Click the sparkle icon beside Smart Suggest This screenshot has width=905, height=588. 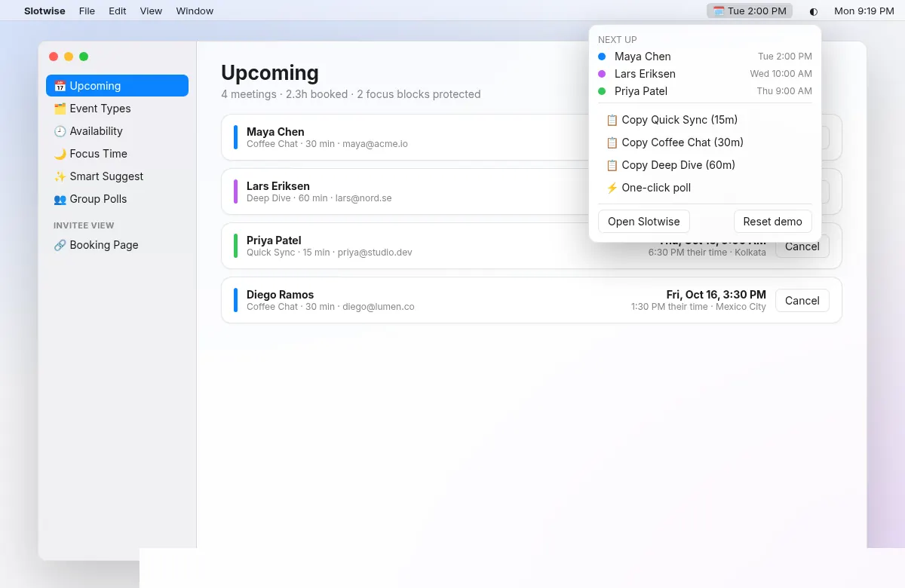click(x=60, y=176)
